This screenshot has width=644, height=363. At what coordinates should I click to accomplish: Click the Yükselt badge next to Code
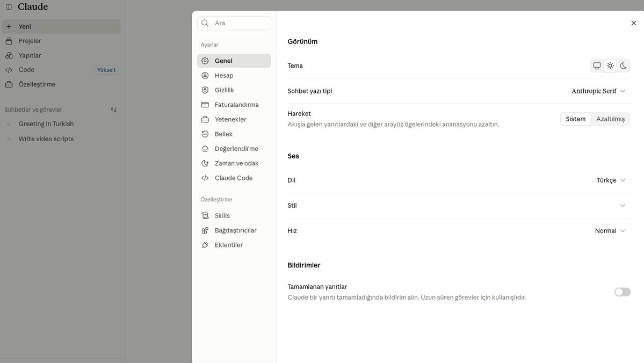pos(106,70)
